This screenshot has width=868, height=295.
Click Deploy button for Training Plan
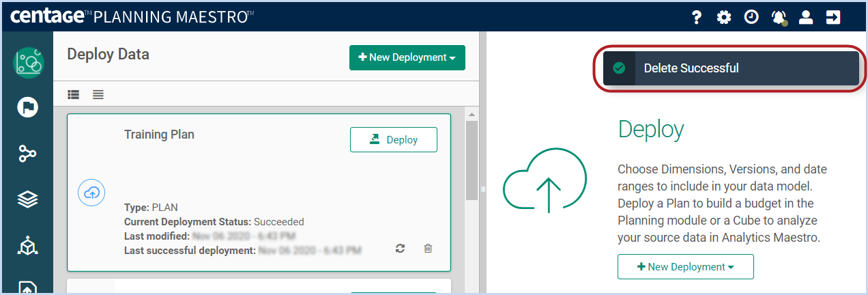click(394, 139)
